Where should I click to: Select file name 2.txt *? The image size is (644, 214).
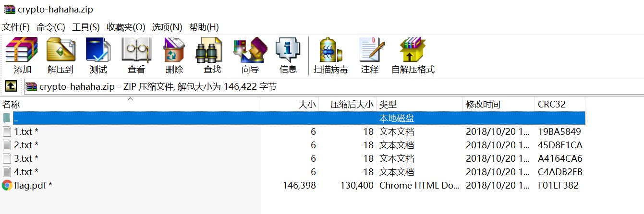pyautogui.click(x=26, y=145)
